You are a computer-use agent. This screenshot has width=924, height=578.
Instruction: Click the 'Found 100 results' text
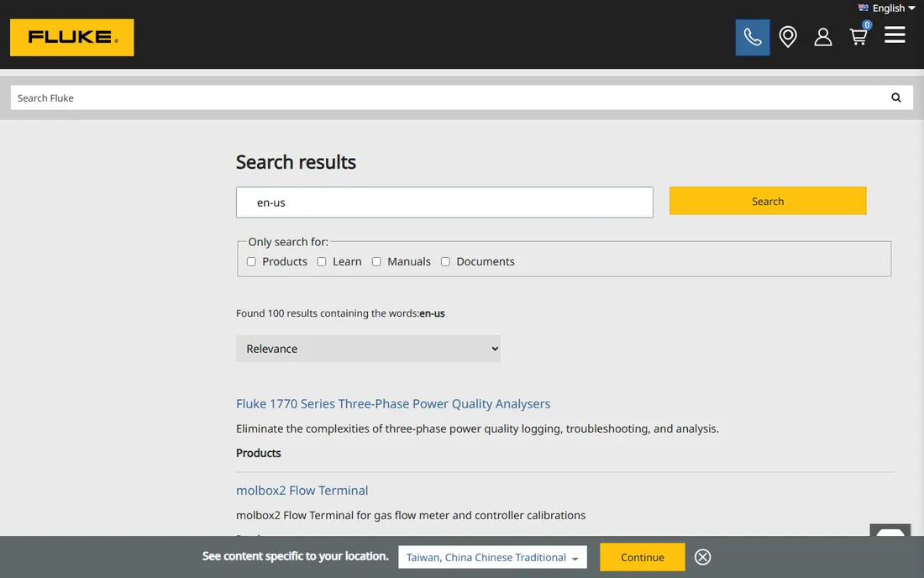click(340, 313)
